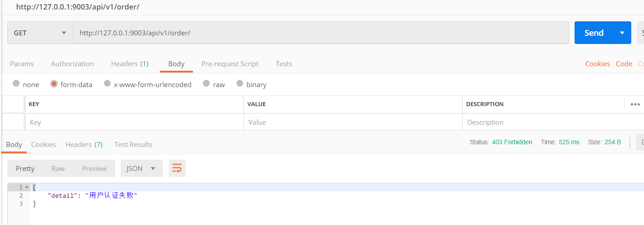Open the Code snippet link
644x225 pixels.
[x=624, y=64]
